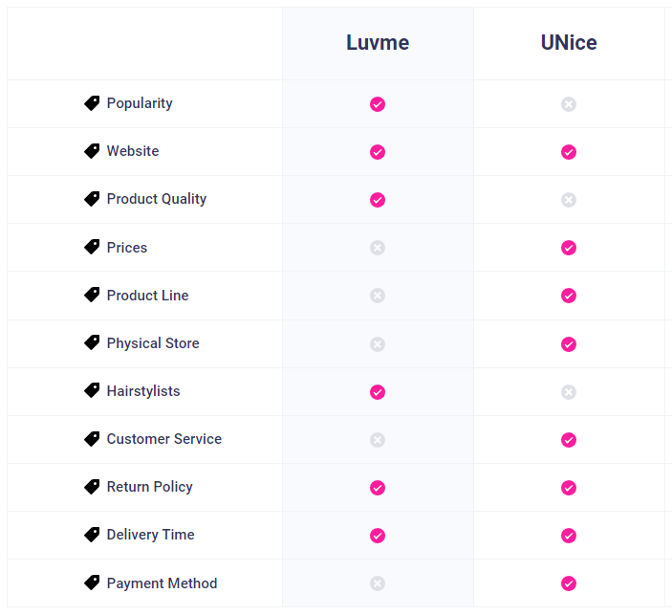Click Luvme's pink checkmark for Delivery Time

click(378, 536)
